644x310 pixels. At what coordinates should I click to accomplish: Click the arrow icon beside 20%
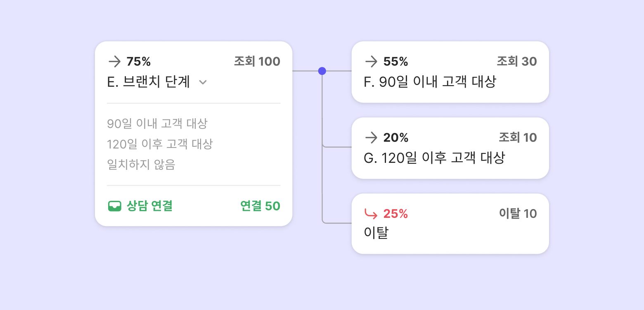click(371, 138)
